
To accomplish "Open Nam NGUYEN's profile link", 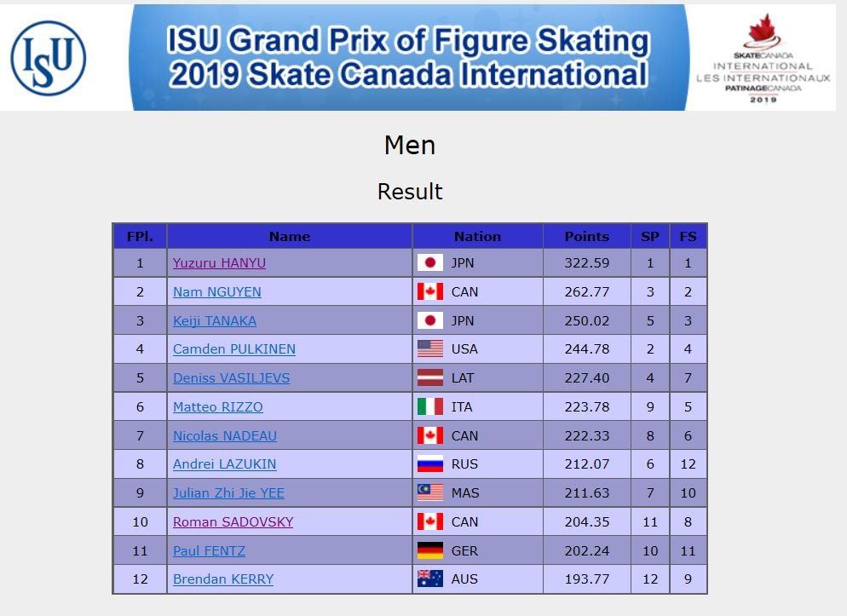I will point(217,292).
